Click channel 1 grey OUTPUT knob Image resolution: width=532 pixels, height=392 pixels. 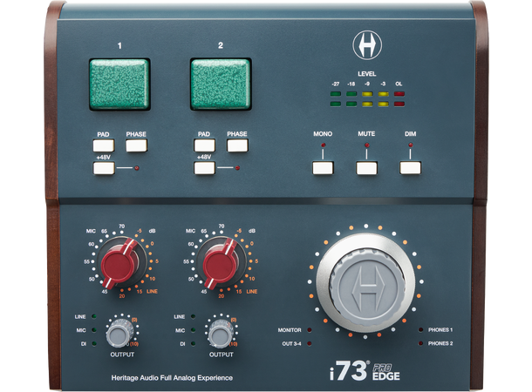click(x=119, y=333)
